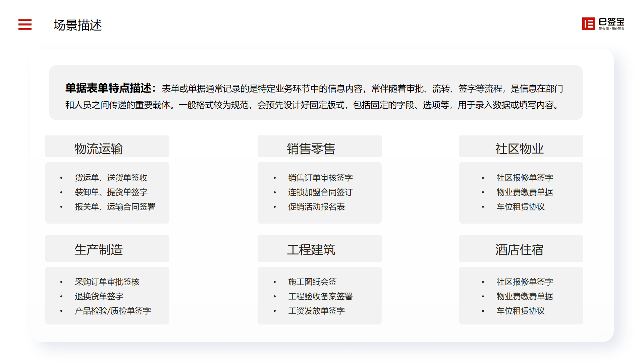This screenshot has height=362, width=644.
Task: Click the e签宝 logo
Action: pos(603,24)
